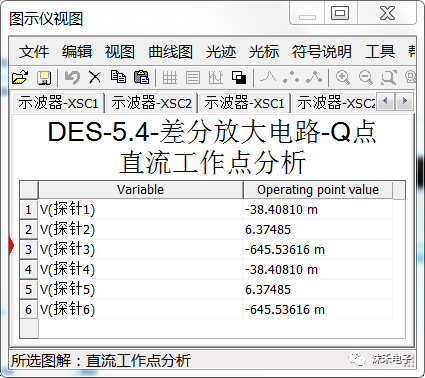The image size is (425, 378).
Task: Toggle the Show grid icon
Action: point(170,78)
